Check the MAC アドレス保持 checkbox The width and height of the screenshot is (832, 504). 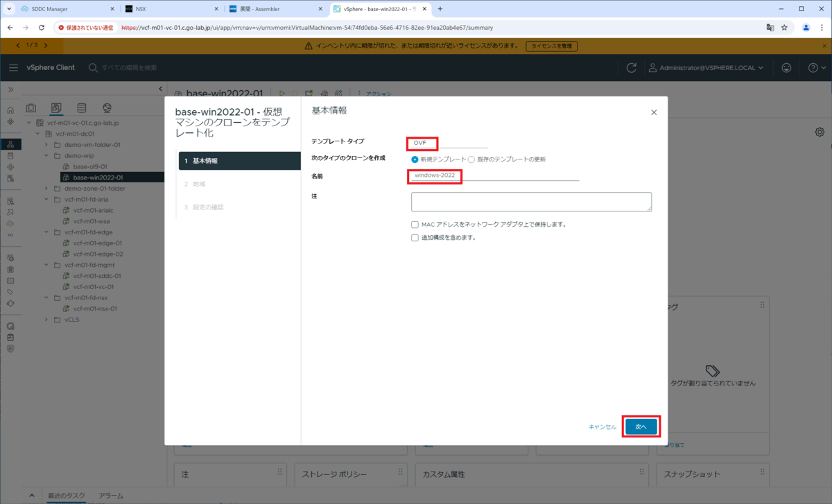point(415,225)
